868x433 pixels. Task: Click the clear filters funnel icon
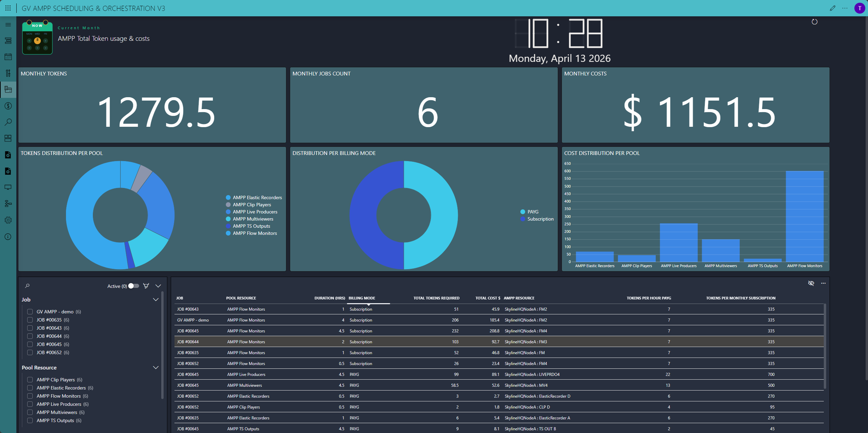146,286
